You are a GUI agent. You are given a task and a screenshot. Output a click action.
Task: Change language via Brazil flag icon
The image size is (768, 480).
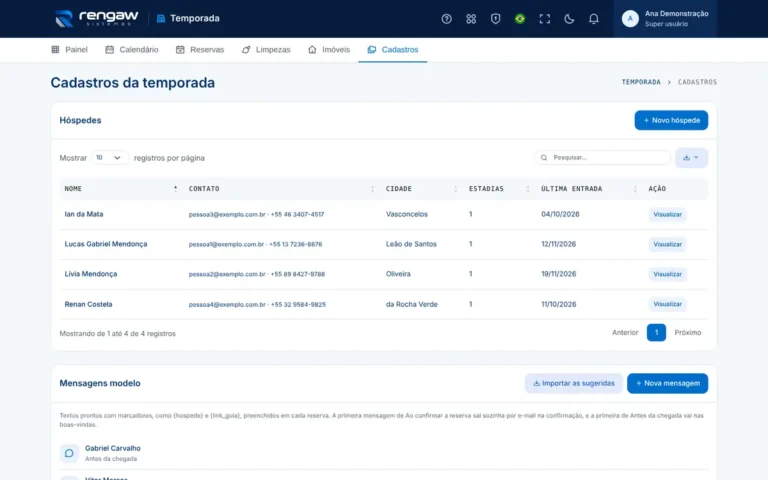pos(520,19)
